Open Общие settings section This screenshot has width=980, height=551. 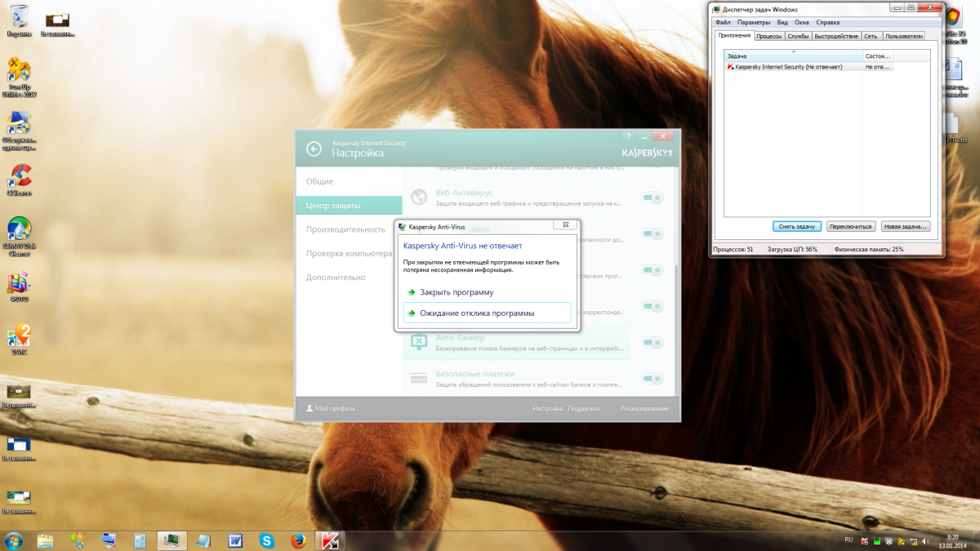(349, 181)
